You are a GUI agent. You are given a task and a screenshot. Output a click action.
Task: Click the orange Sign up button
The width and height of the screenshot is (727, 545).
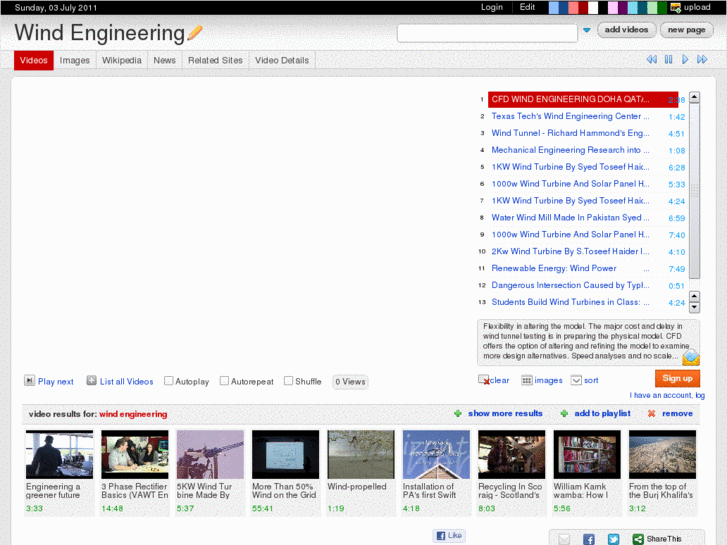(677, 378)
